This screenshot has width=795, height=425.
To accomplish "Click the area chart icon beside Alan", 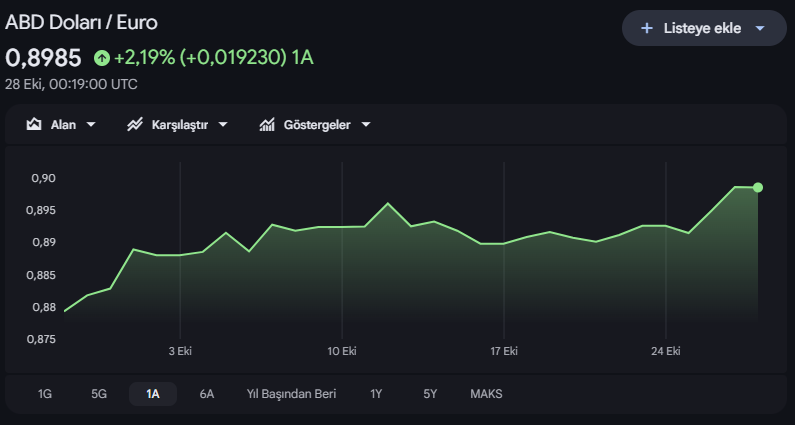I will [34, 124].
